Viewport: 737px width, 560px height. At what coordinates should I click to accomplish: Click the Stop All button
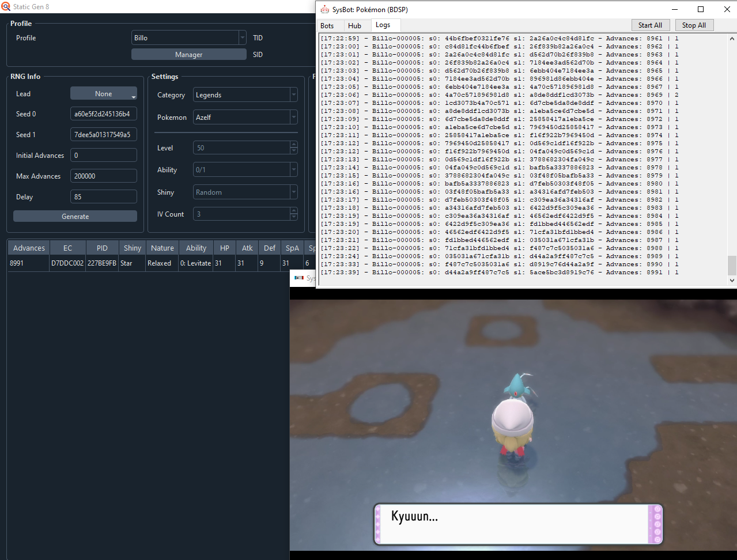point(694,25)
